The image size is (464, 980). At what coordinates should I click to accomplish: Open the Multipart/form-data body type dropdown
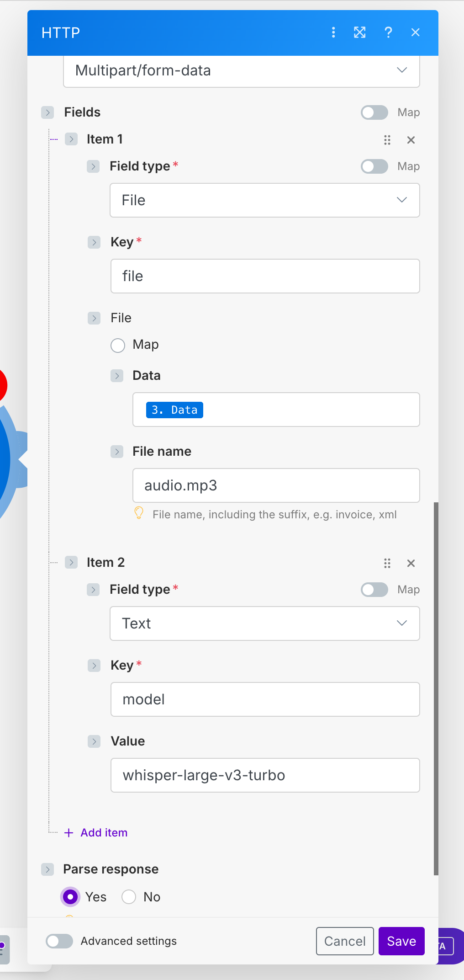point(242,71)
